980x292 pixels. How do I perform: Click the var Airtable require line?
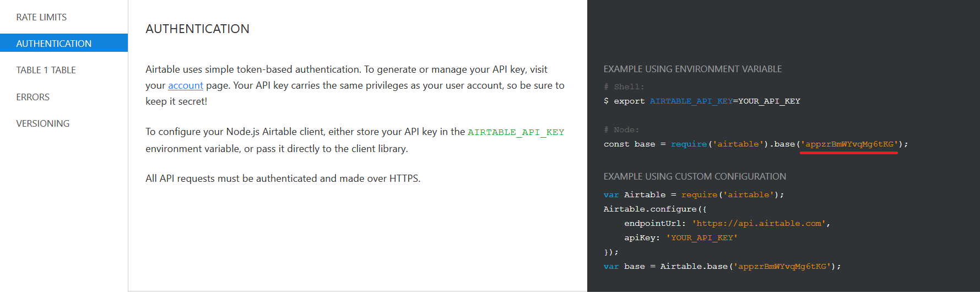pos(694,194)
